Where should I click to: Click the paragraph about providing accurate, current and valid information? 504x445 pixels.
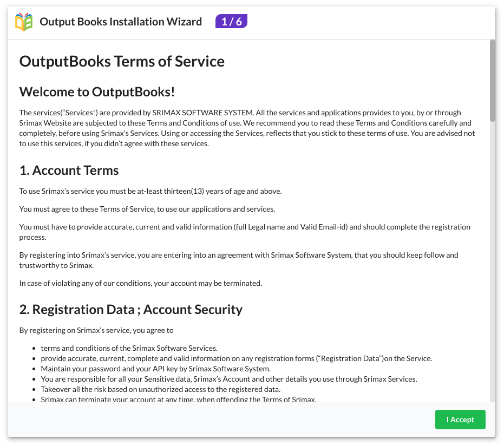(x=245, y=232)
